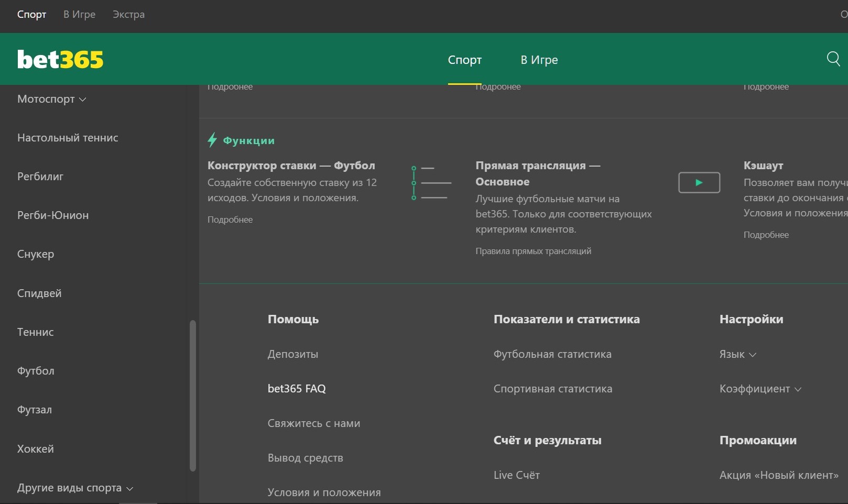The width and height of the screenshot is (848, 504).
Task: Open Спидвей in sidebar
Action: point(39,293)
